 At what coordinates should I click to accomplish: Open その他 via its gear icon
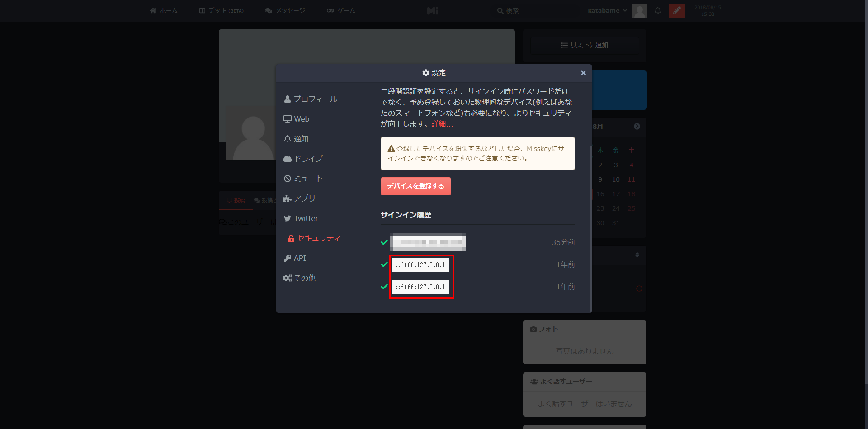(287, 278)
